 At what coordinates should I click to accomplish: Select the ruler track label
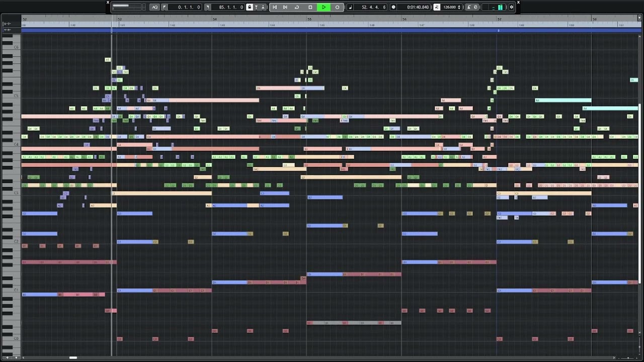[7, 24]
